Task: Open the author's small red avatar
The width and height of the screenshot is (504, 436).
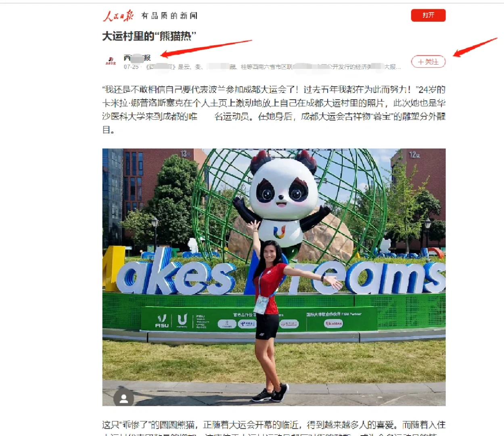Action: click(x=111, y=61)
